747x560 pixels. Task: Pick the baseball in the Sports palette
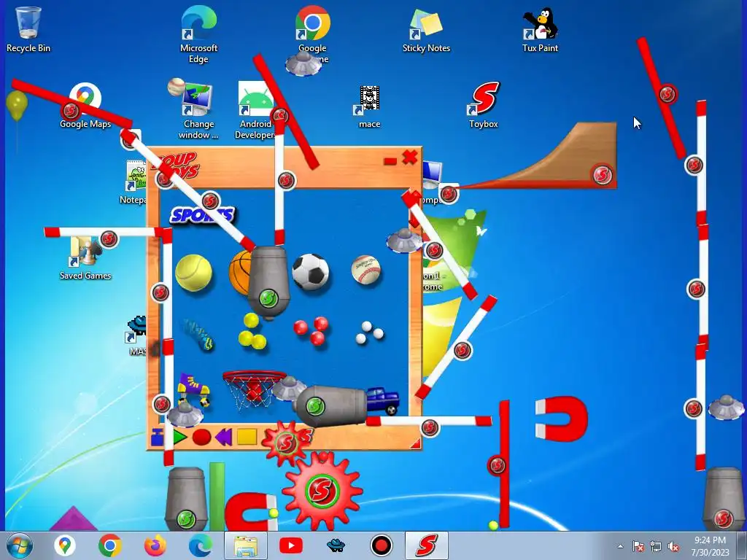pos(366,270)
